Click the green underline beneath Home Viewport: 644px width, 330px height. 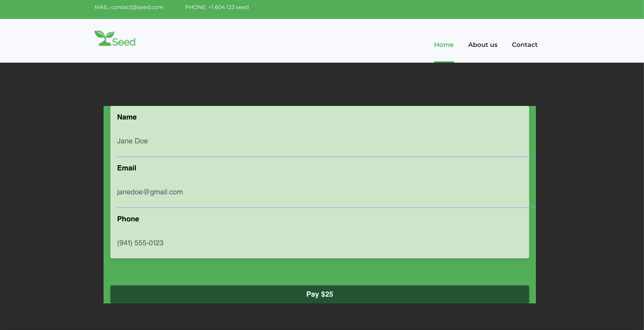(x=444, y=62)
